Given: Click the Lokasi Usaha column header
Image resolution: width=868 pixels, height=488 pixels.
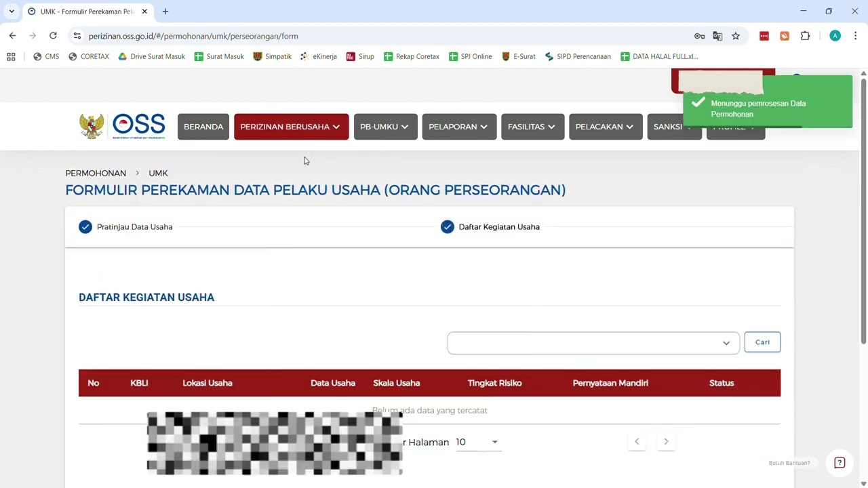Looking at the screenshot, I should coord(208,383).
